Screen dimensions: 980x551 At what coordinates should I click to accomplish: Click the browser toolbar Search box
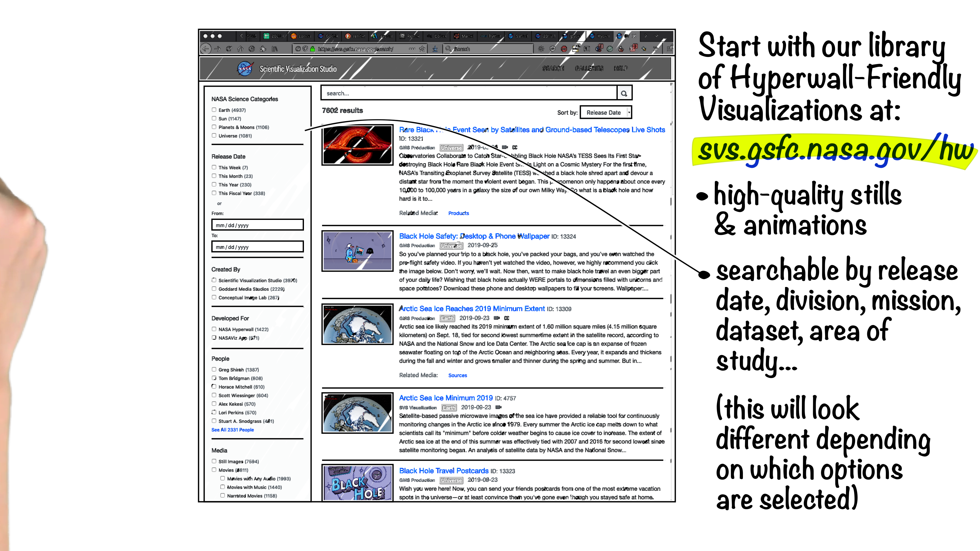point(488,49)
